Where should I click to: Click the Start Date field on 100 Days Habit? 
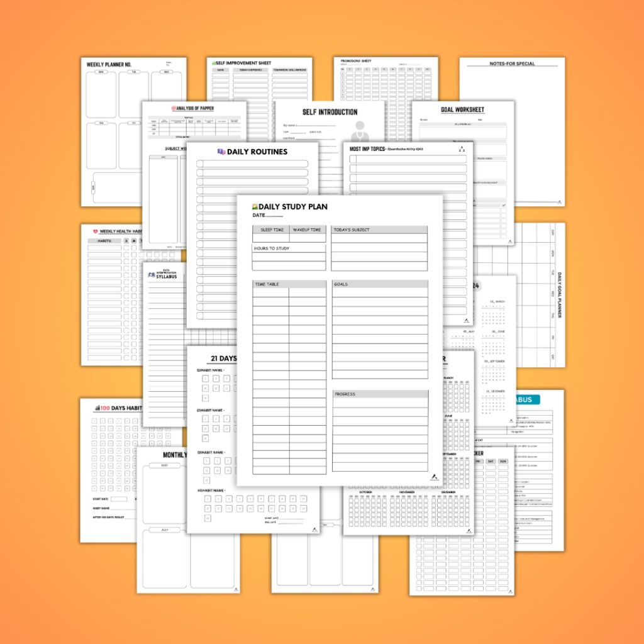pyautogui.click(x=119, y=499)
